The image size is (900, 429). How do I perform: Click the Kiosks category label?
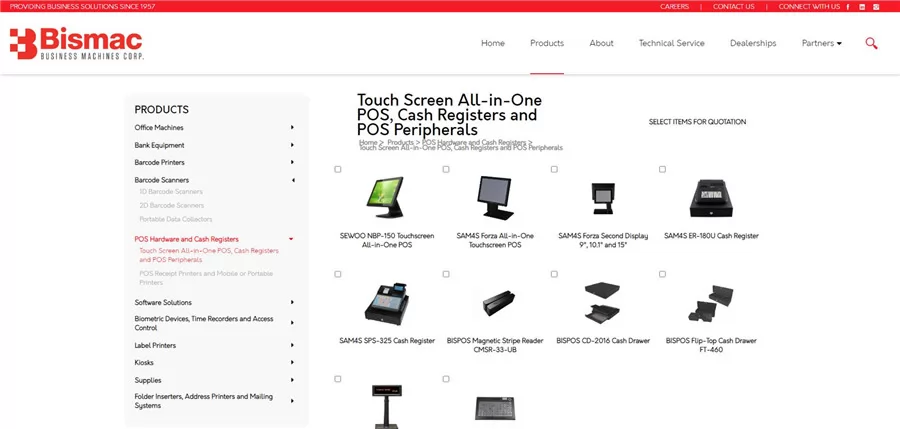[144, 362]
